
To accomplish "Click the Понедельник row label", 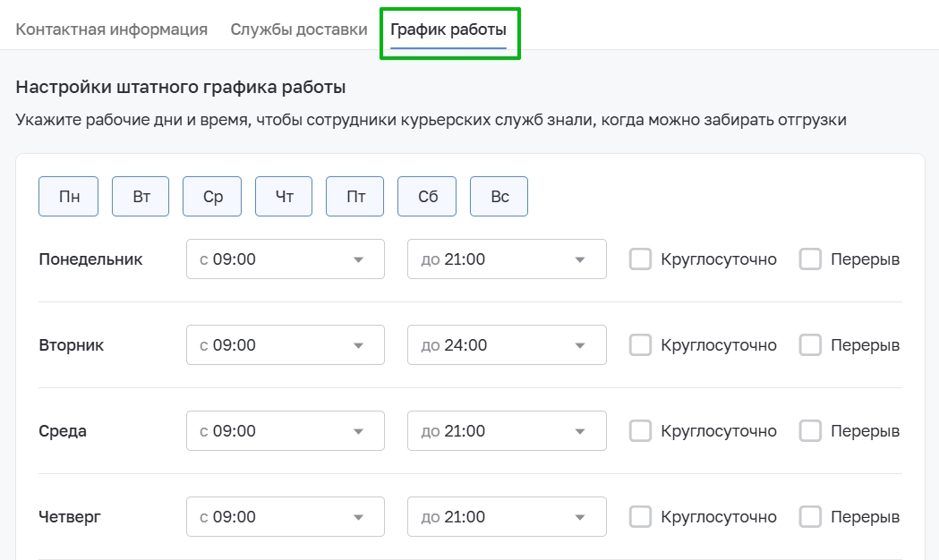I will [90, 259].
